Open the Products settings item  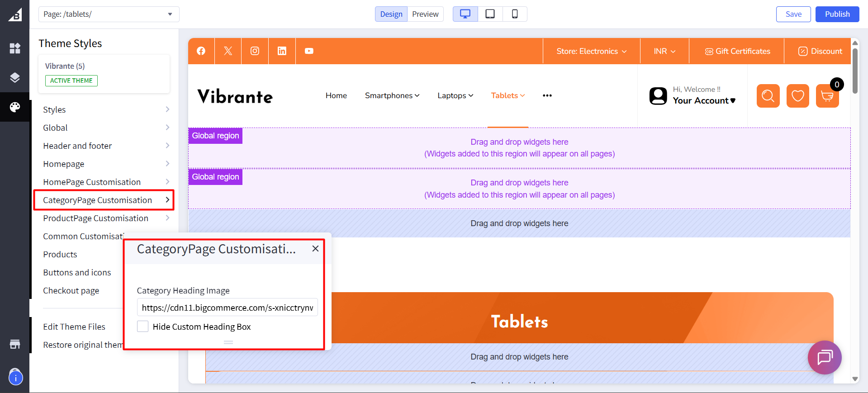(60, 254)
